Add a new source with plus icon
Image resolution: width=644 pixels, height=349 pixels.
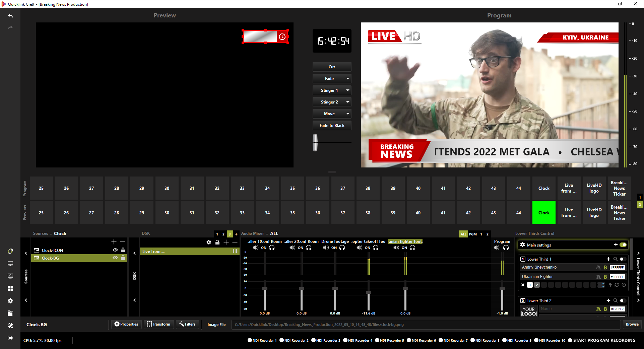pos(114,242)
